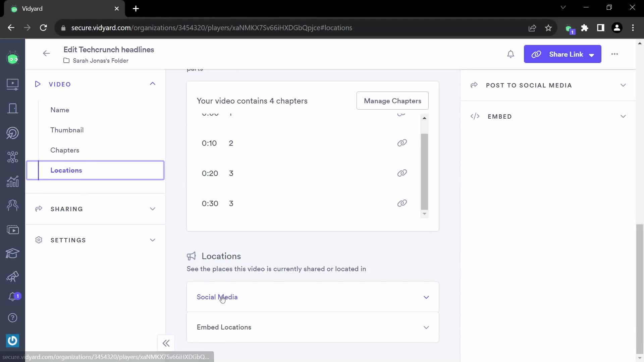The image size is (644, 362).
Task: Expand the POST TO SOCIAL MEDIA panel
Action: [549, 85]
